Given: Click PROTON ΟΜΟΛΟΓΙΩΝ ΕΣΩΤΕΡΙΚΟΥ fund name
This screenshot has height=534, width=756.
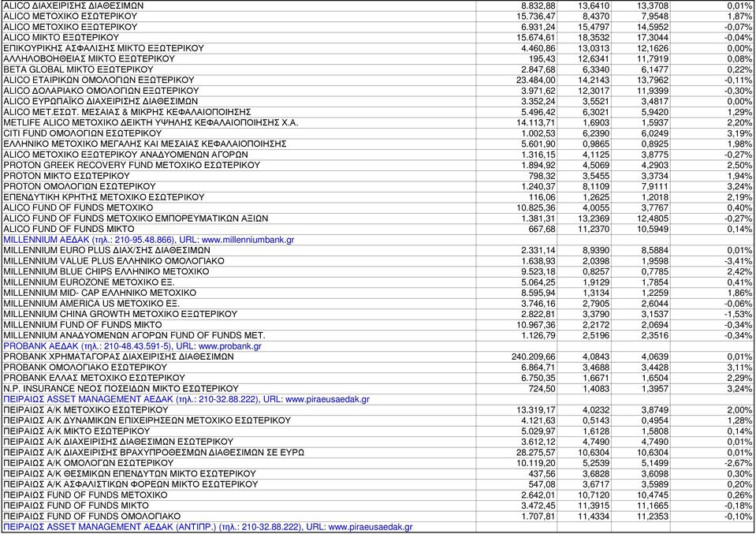Looking at the screenshot, I should pos(80,187).
